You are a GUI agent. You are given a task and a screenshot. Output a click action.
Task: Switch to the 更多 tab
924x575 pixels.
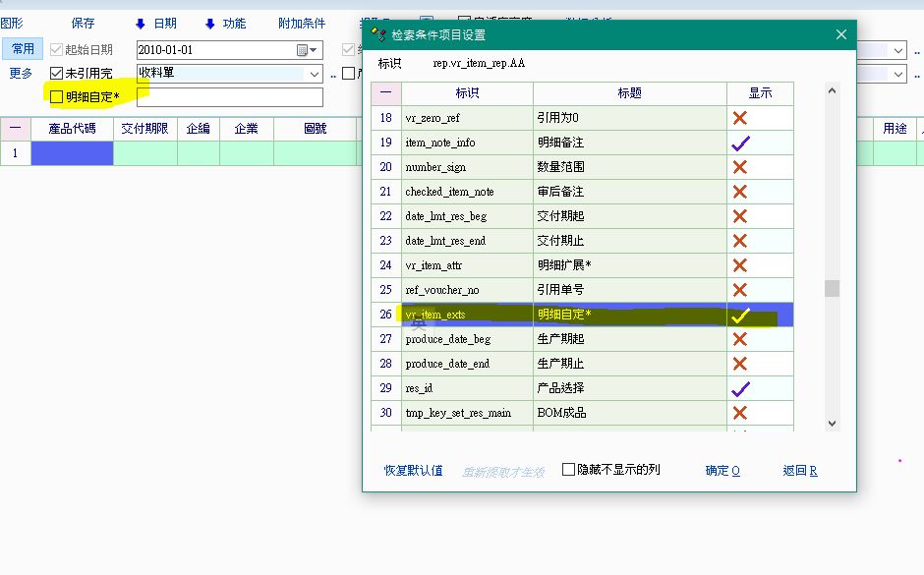coord(21,74)
